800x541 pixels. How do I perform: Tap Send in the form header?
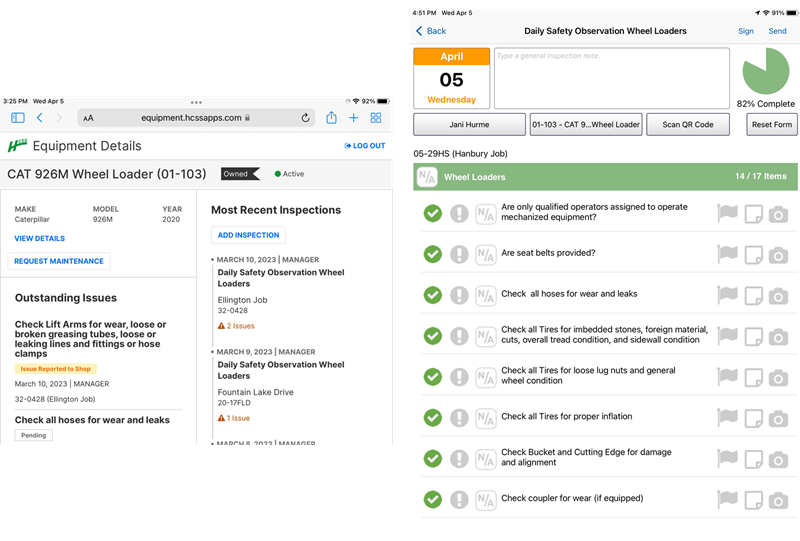778,31
